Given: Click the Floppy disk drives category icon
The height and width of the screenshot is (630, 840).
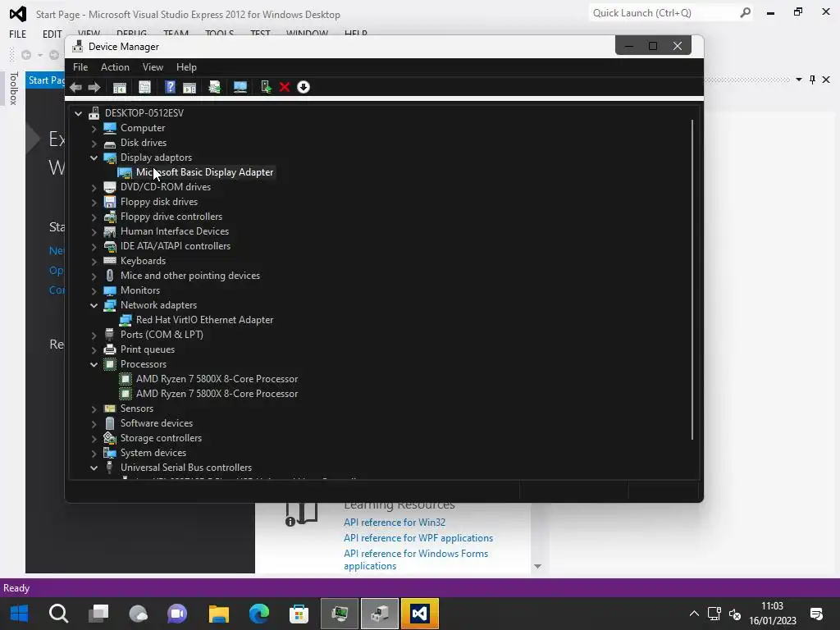Looking at the screenshot, I should click(x=109, y=202).
